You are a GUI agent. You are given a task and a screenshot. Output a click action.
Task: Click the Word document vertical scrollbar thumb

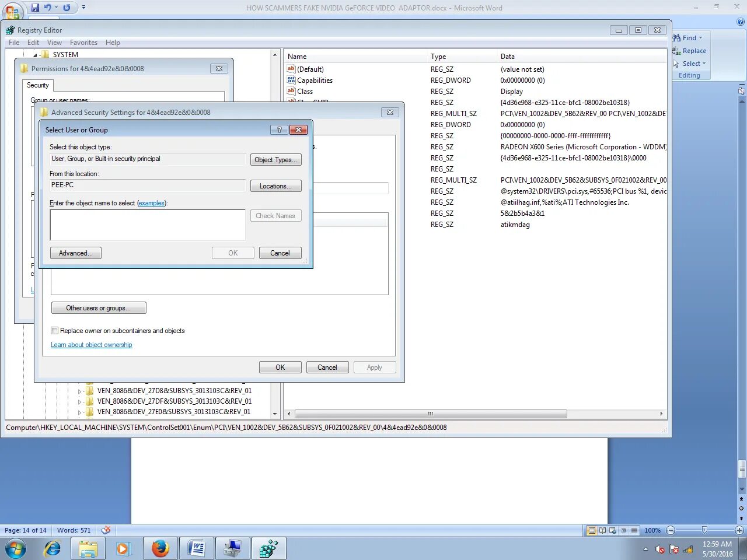(742, 468)
